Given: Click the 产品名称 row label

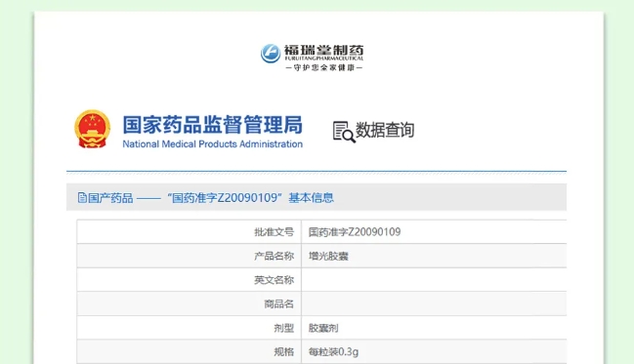Looking at the screenshot, I should click(x=274, y=256).
